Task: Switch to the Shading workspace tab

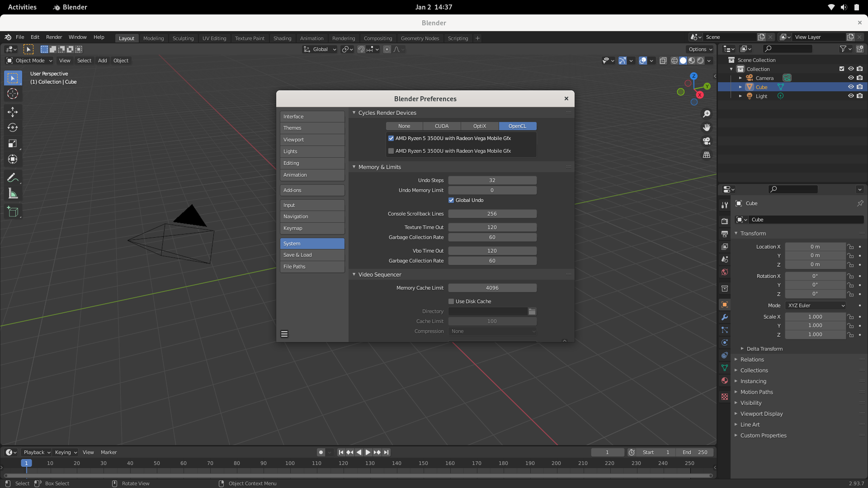Action: tap(282, 38)
